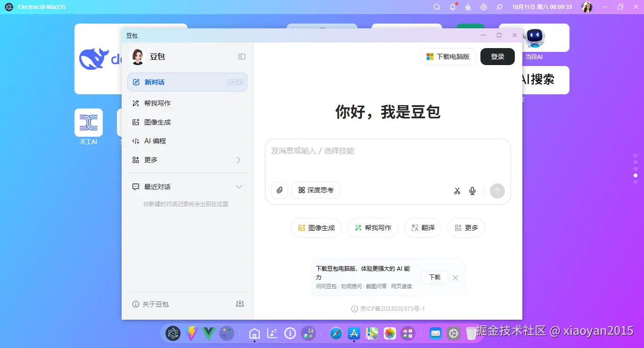Click the 下载电脑版 button
Screen dimensions: 644x348
click(x=447, y=56)
